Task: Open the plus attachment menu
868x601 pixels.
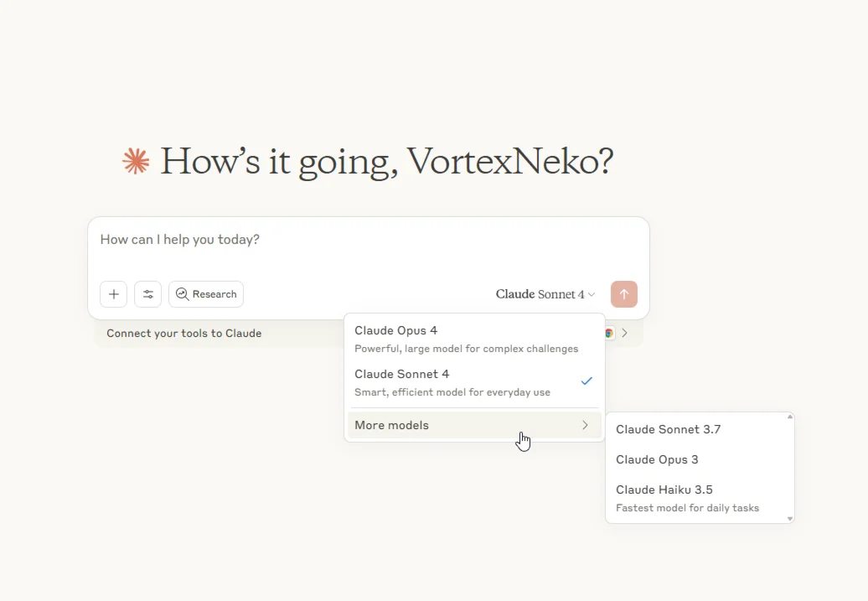Action: pos(114,294)
